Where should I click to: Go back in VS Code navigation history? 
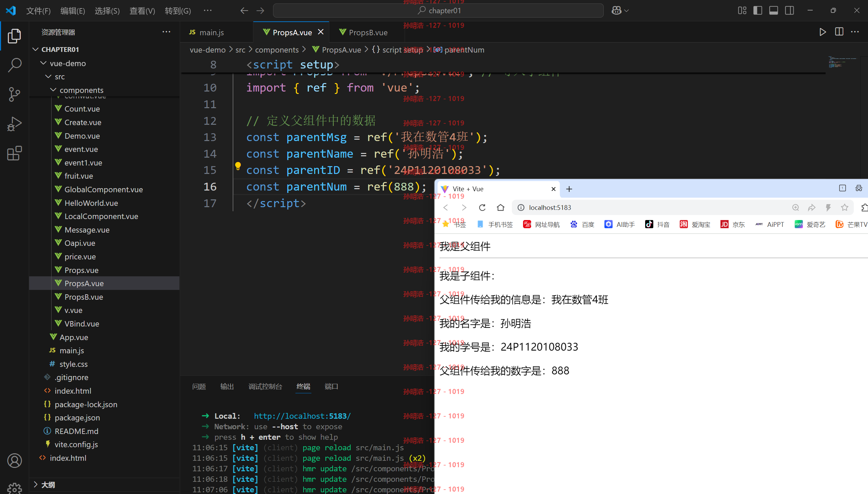[244, 11]
